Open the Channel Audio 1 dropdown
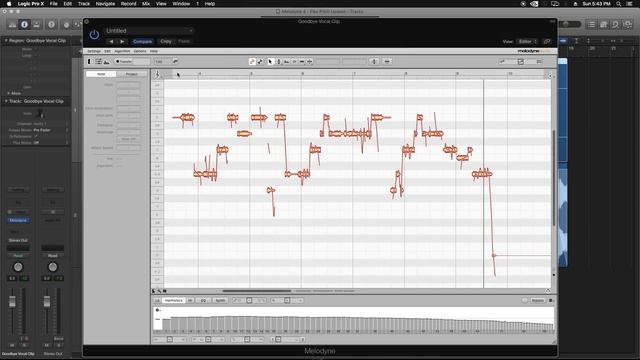Image resolution: width=640 pixels, height=360 pixels. coord(50,123)
